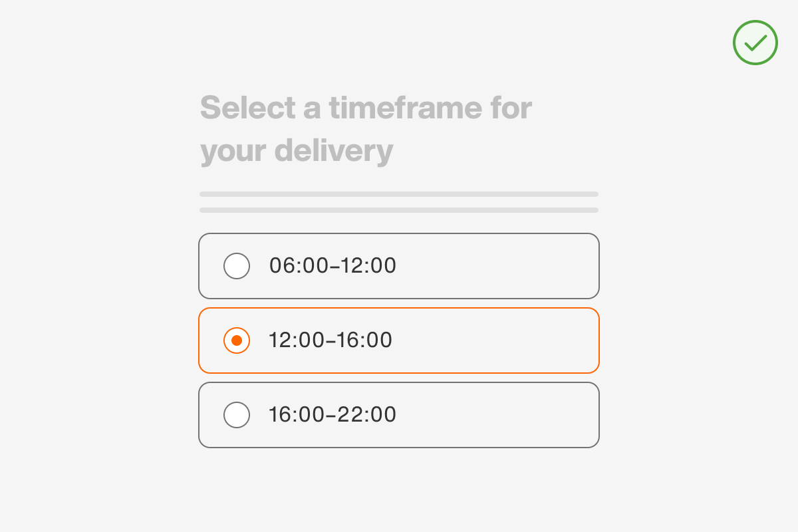Click the word "Select" in the heading

click(247, 108)
